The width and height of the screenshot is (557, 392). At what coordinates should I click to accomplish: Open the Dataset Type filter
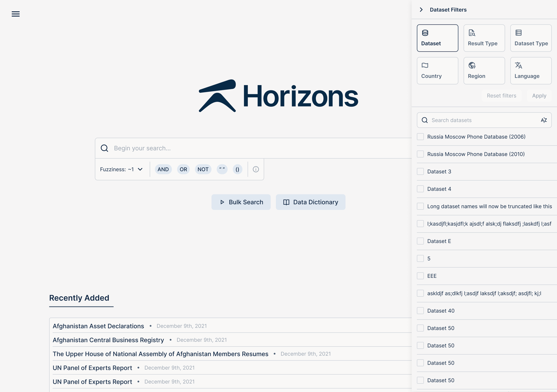530,38
